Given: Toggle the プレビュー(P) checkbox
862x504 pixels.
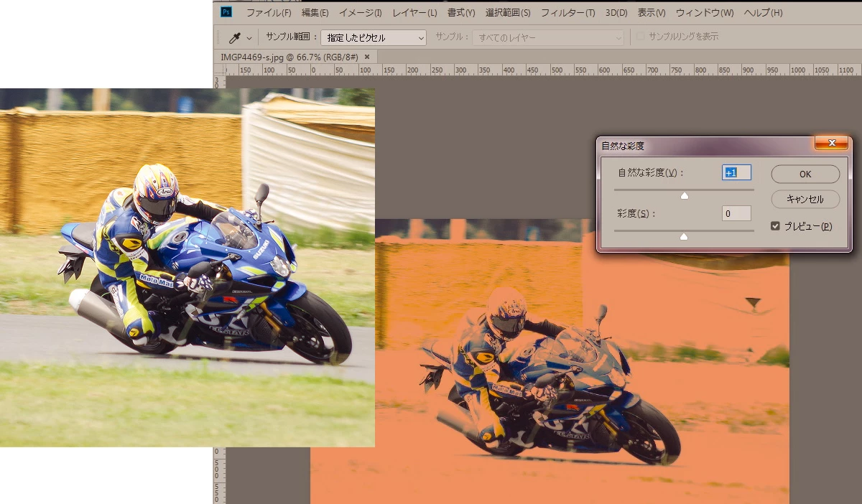Looking at the screenshot, I should (x=775, y=226).
